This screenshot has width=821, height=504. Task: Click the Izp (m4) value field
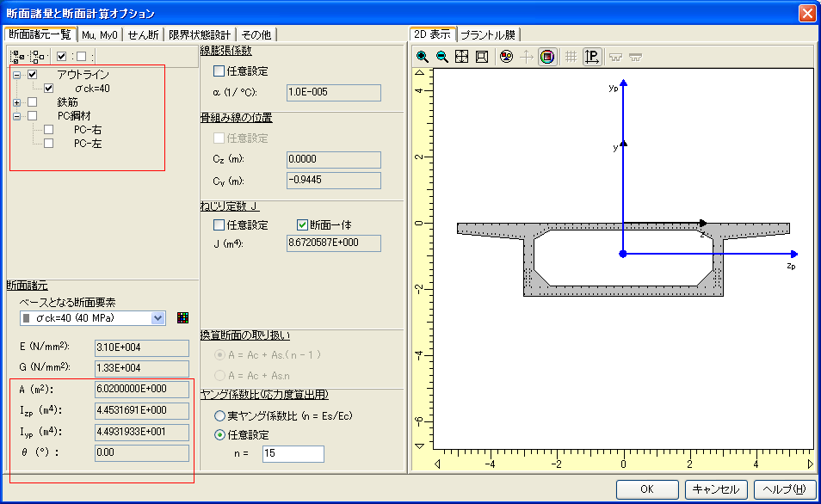pos(142,411)
